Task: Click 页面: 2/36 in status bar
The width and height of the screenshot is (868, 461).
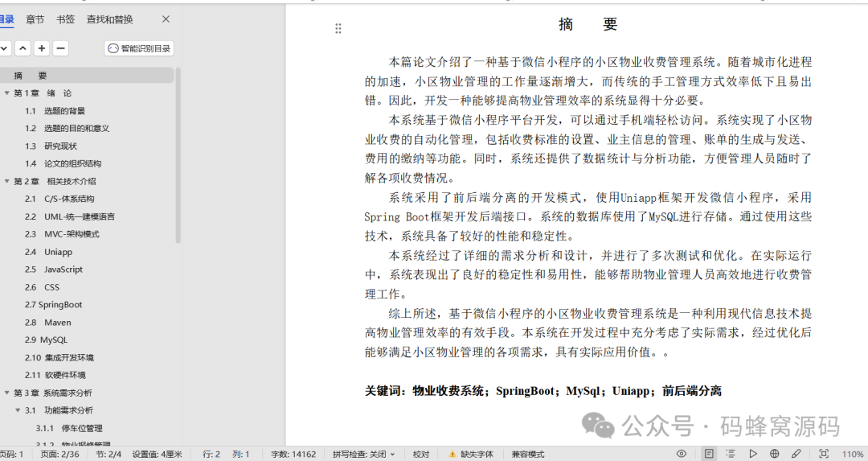Action: tap(59, 455)
